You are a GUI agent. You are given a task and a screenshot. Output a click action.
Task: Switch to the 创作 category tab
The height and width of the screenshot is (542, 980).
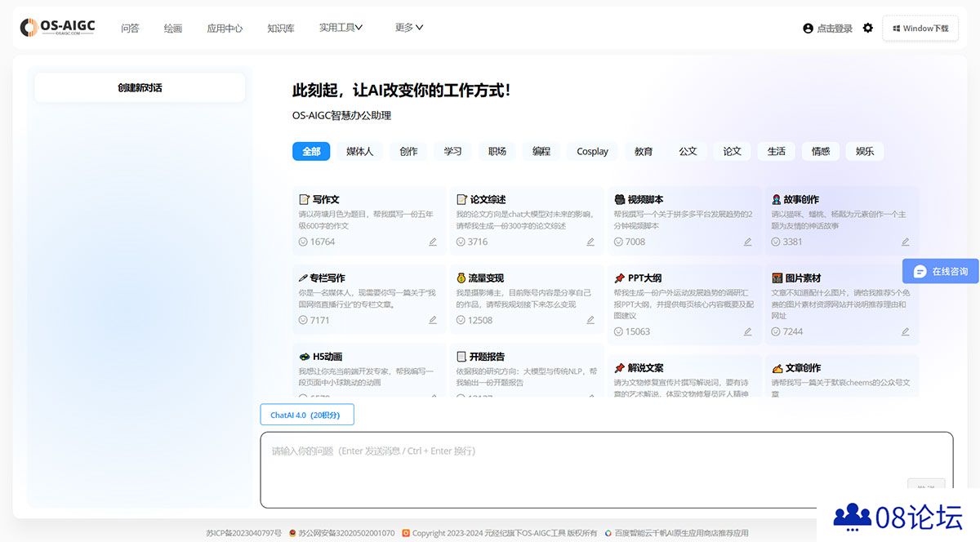(x=408, y=151)
